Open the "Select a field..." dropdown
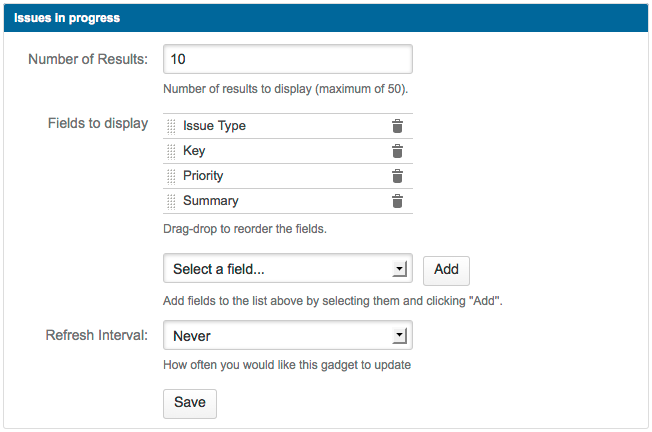This screenshot has height=432, width=652. [287, 269]
